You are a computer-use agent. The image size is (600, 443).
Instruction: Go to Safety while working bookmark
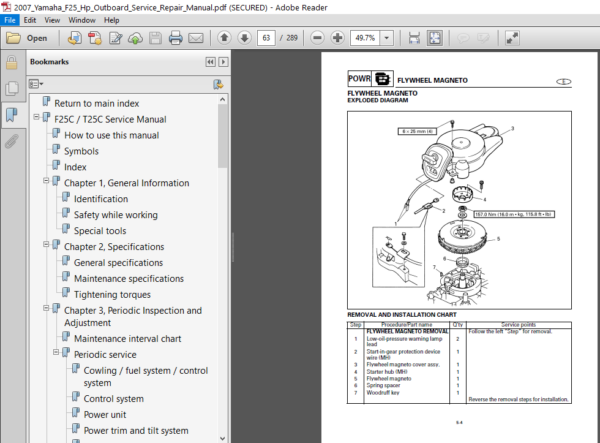pyautogui.click(x=116, y=215)
